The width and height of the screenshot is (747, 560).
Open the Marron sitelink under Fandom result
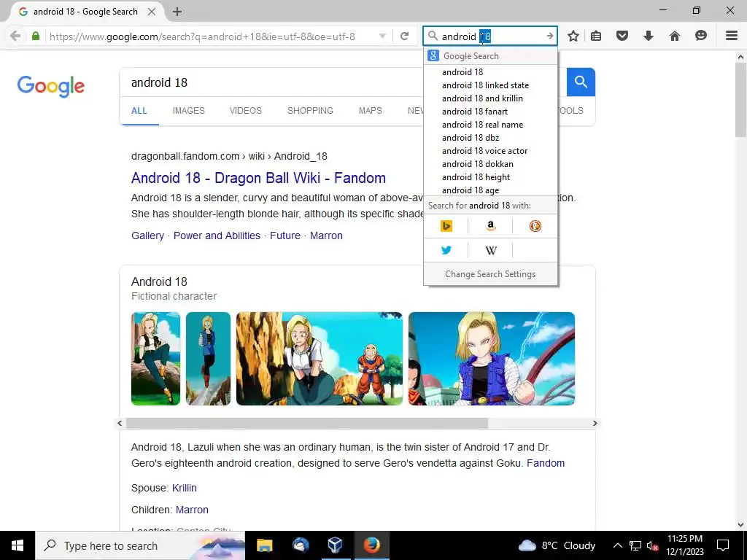(x=326, y=236)
